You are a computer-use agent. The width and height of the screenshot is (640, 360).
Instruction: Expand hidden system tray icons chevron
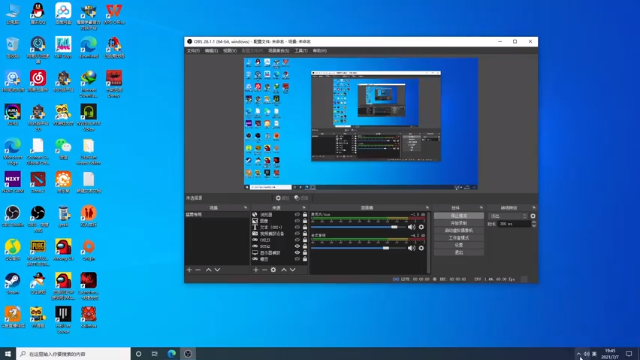[579, 354]
